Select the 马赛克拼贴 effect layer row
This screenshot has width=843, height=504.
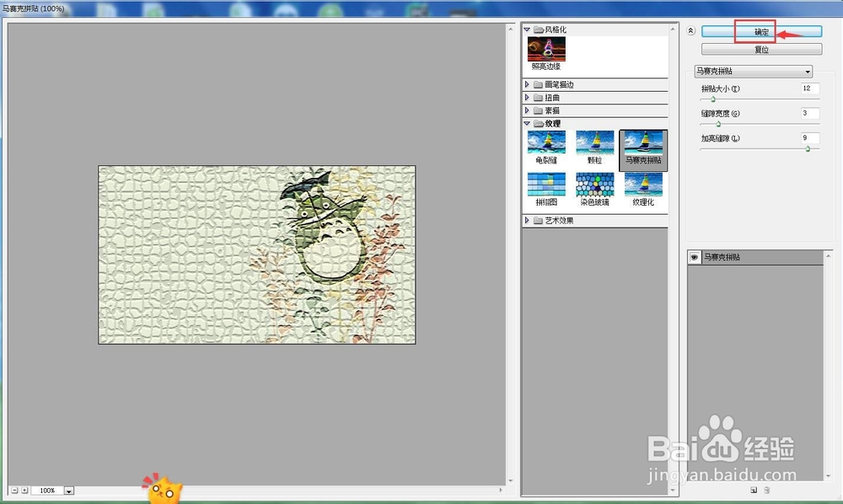coord(755,257)
